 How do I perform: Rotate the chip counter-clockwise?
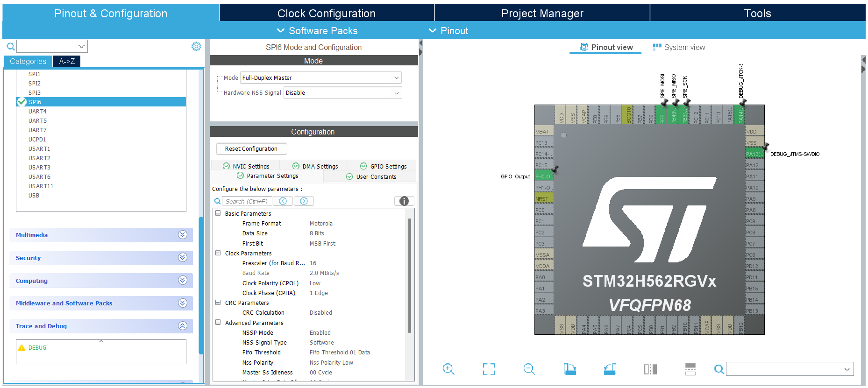coord(610,369)
